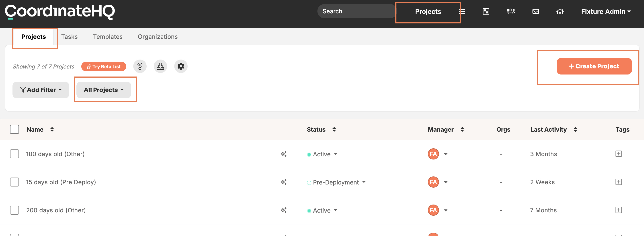Image resolution: width=644 pixels, height=236 pixels.
Task: Click the Orgs column header
Action: click(503, 129)
